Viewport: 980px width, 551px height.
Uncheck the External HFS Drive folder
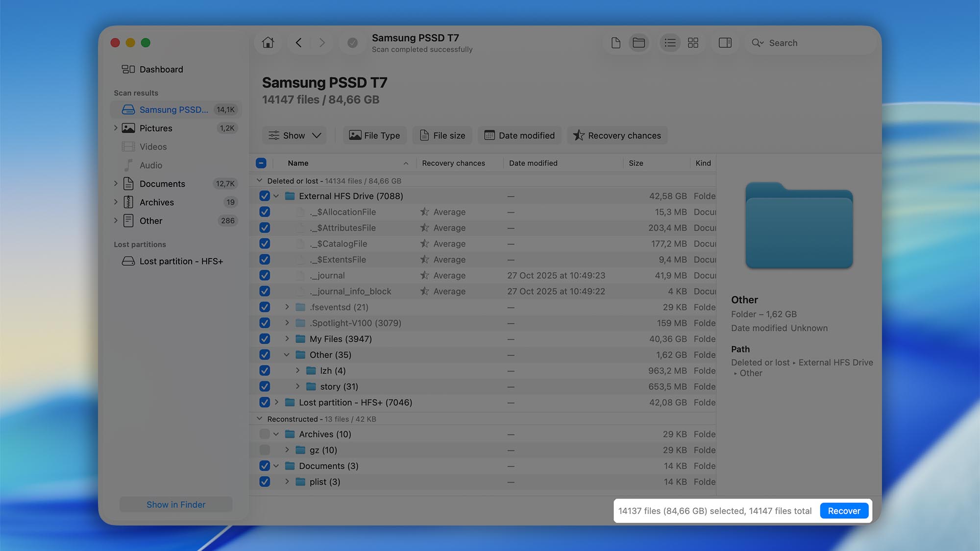[x=264, y=195]
